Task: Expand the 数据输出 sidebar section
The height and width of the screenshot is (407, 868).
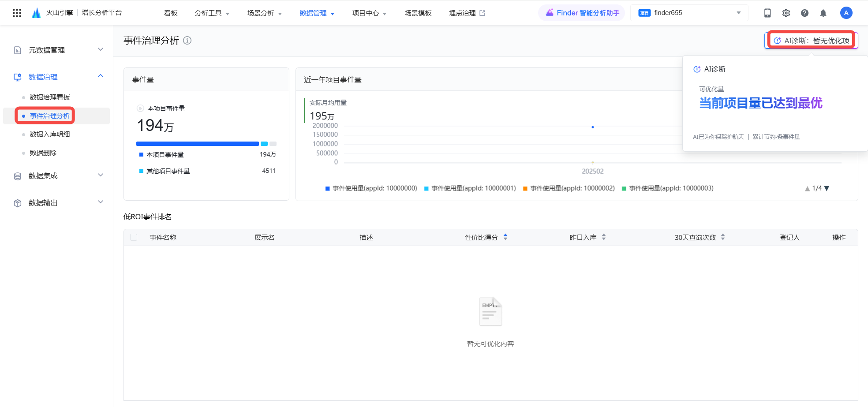Action: tap(101, 202)
